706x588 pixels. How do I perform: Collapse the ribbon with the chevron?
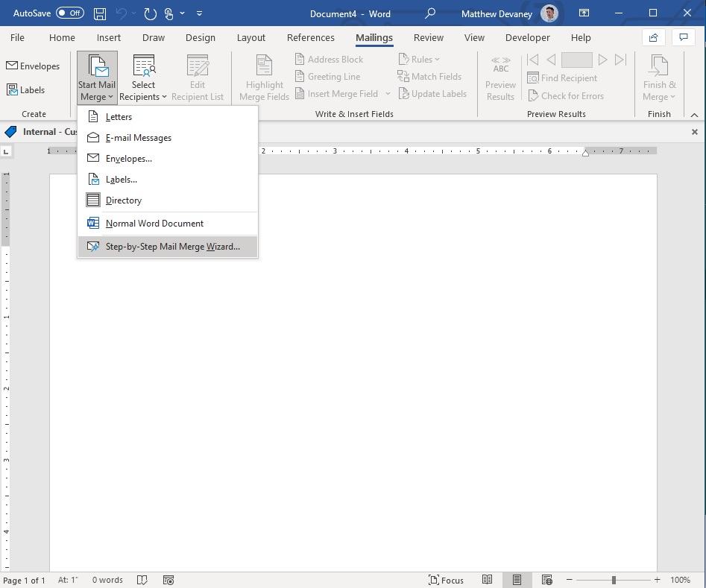coord(694,116)
